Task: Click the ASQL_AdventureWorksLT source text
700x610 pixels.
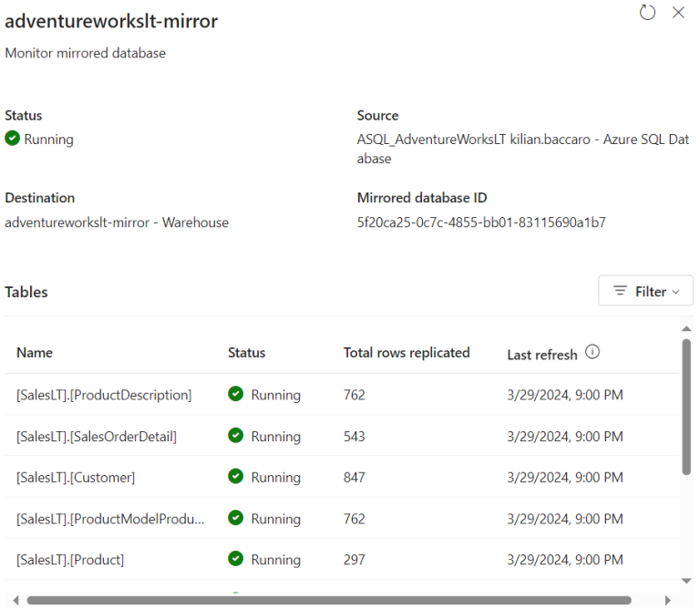Action: 523,149
